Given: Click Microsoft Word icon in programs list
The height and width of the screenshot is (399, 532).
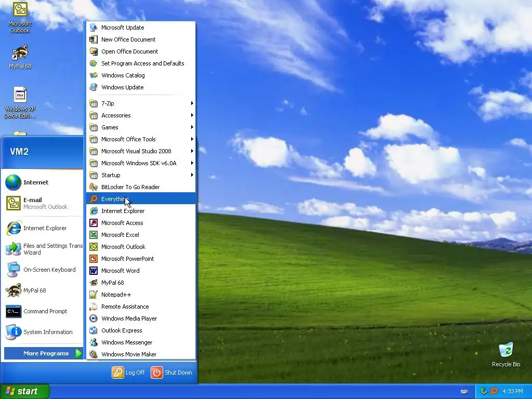Looking at the screenshot, I should pyautogui.click(x=94, y=270).
